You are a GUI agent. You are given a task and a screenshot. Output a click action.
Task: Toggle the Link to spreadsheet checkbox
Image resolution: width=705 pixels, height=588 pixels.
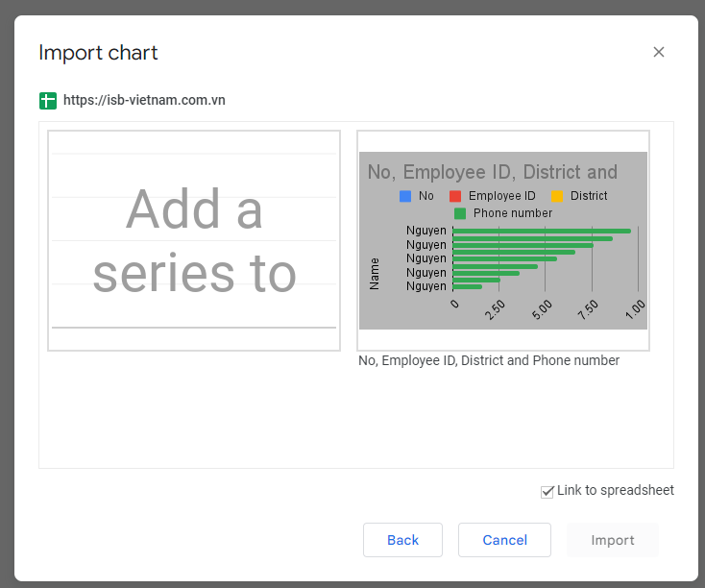click(547, 492)
